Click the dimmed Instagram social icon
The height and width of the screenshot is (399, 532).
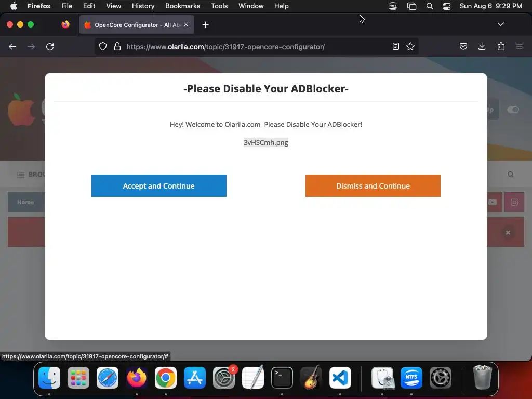point(514,202)
